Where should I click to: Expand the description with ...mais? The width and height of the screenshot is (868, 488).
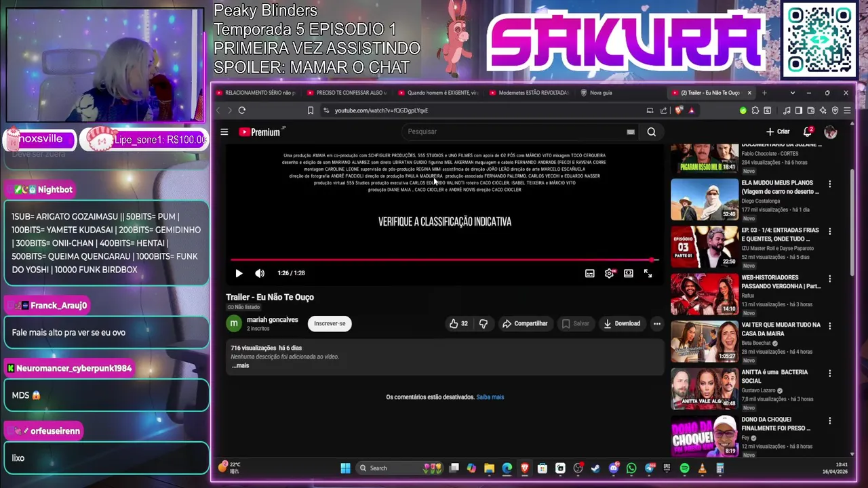[x=241, y=365]
